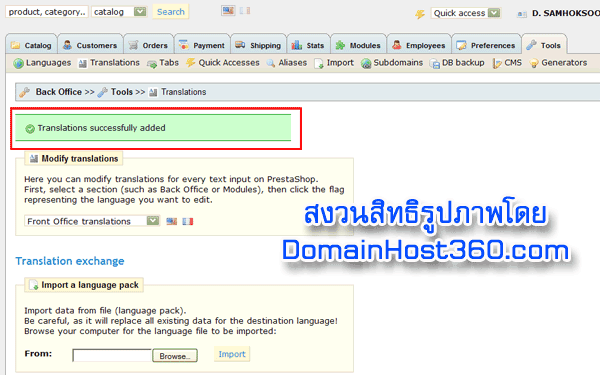Open the Preferences tab
Screen dimensions: 600x375
(486, 45)
